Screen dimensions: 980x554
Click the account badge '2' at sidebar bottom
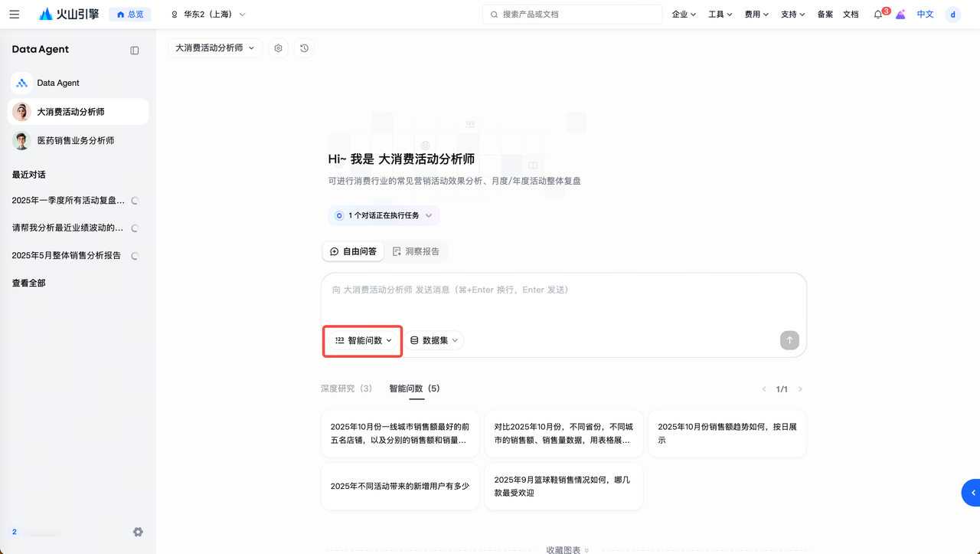point(15,532)
